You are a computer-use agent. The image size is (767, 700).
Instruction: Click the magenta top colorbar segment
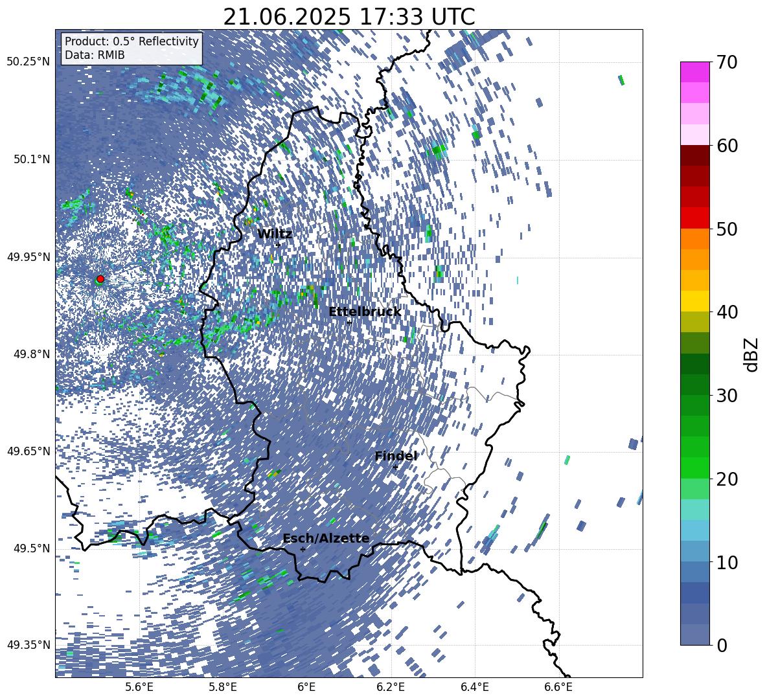coord(694,72)
